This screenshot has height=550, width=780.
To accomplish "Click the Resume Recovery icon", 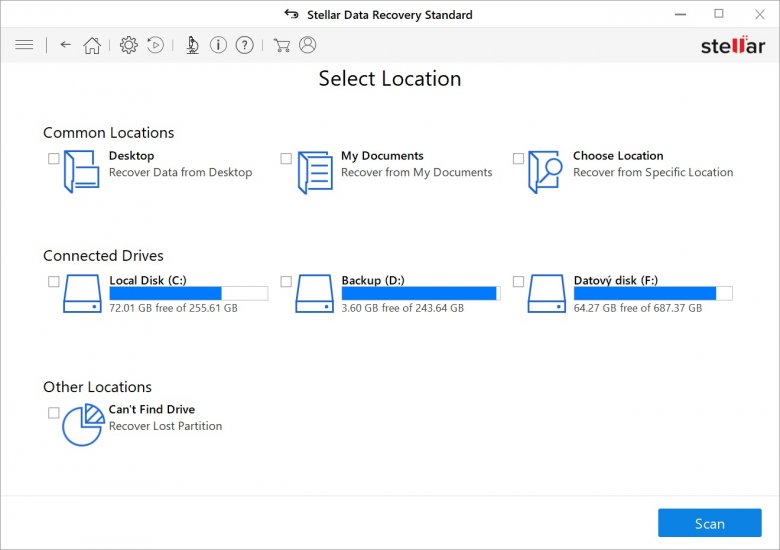I will coord(155,45).
